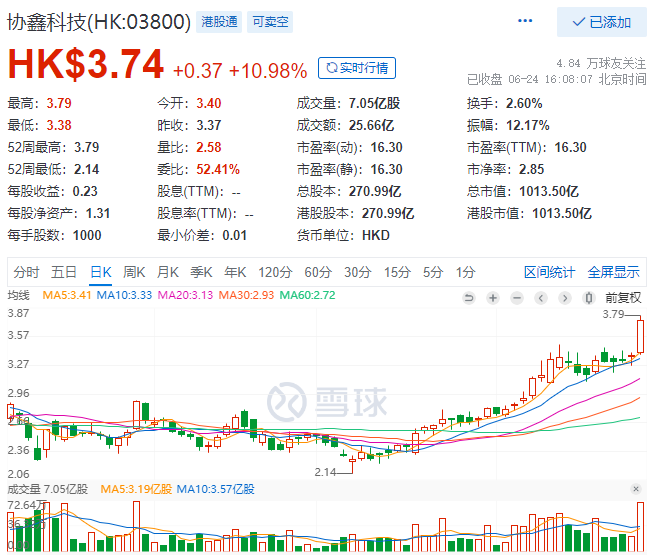Expand the 前复权 price adjustment options
The image size is (651, 555).
(x=621, y=297)
